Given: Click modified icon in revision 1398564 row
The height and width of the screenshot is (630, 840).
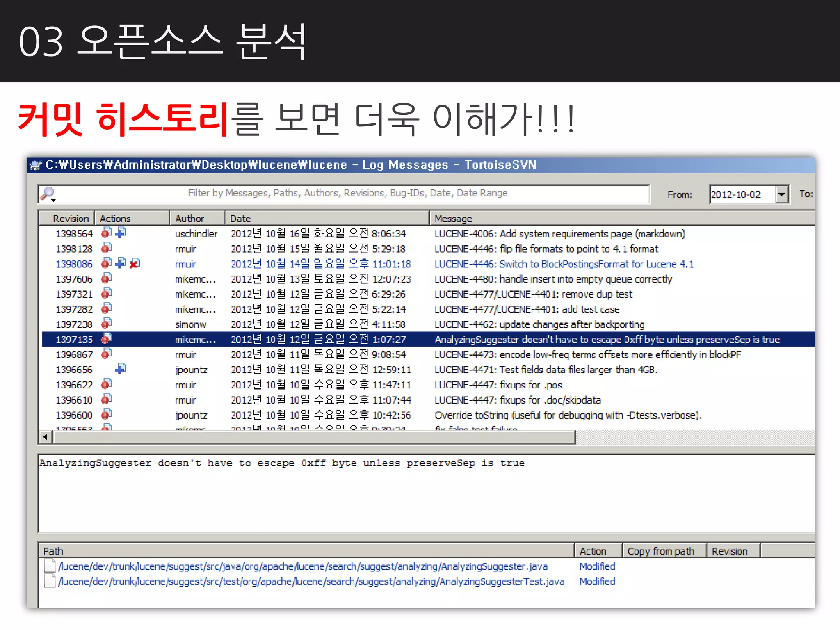Looking at the screenshot, I should (x=106, y=233).
